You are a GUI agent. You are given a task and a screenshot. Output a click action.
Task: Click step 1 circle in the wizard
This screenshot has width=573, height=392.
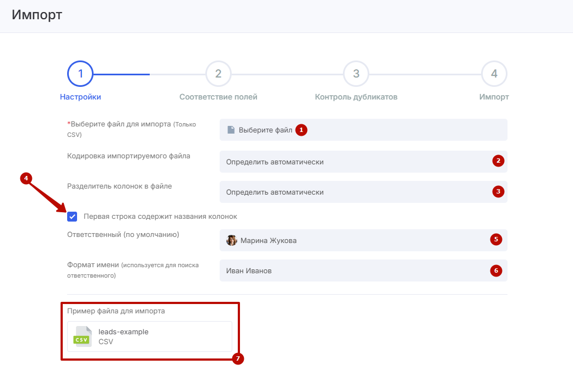(x=80, y=74)
